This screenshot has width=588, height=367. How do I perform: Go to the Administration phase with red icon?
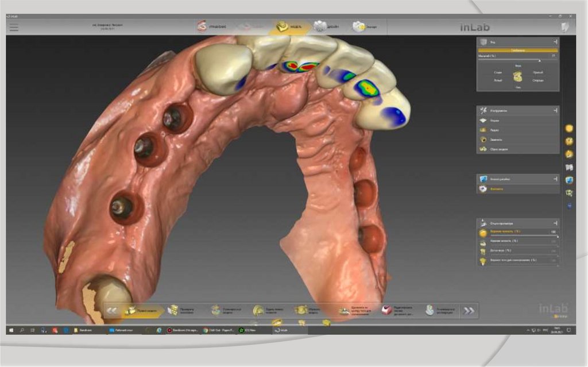(212, 26)
